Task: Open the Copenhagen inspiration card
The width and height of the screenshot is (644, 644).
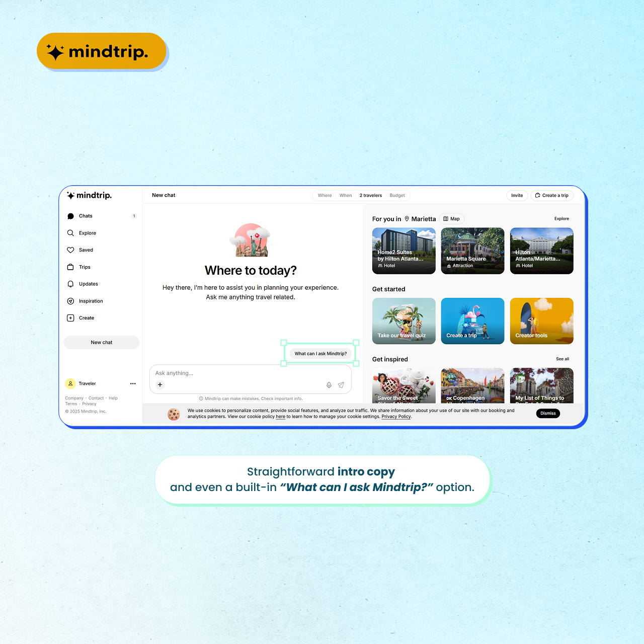Action: pyautogui.click(x=472, y=385)
